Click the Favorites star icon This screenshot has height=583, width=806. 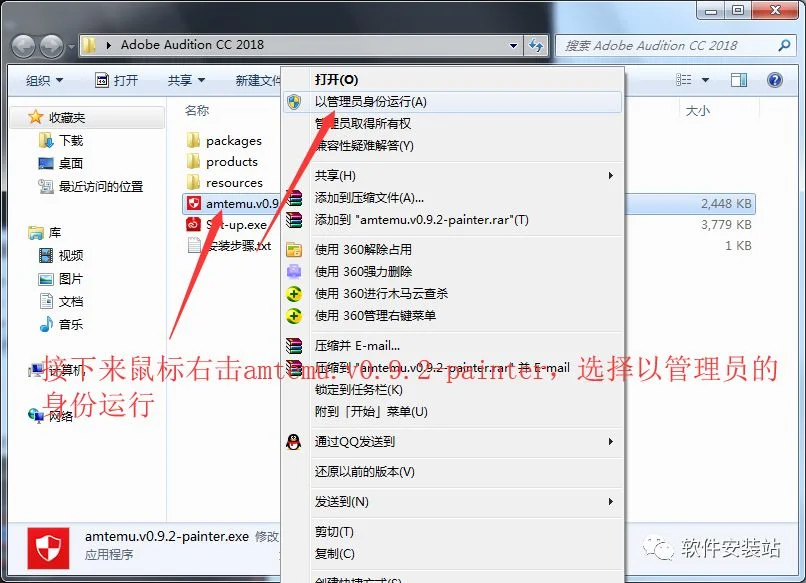point(35,117)
